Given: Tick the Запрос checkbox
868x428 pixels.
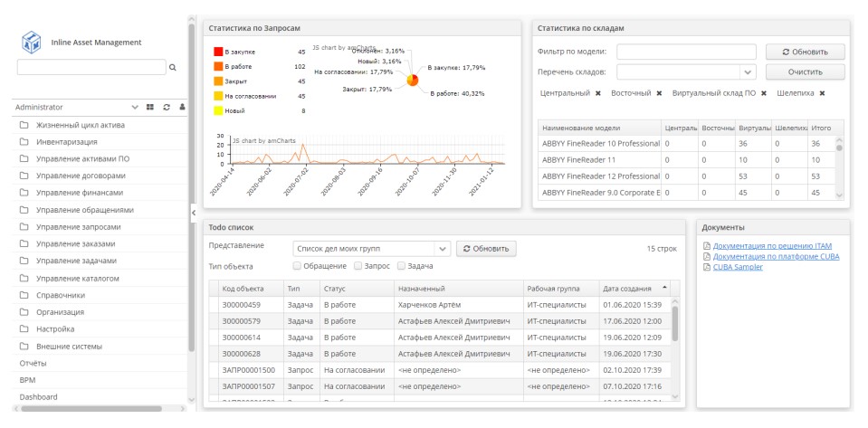Looking at the screenshot, I should [x=358, y=266].
